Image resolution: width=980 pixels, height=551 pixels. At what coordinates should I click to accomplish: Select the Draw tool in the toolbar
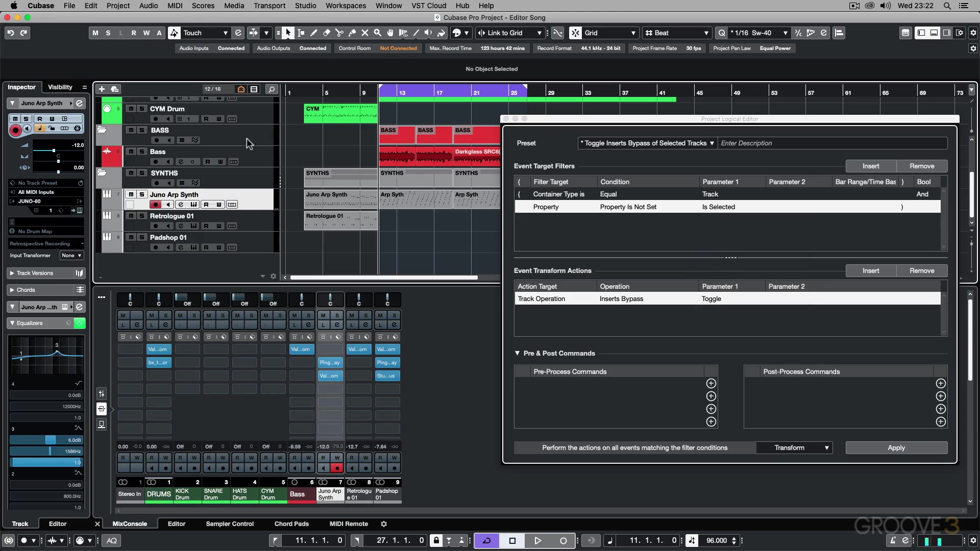[313, 33]
